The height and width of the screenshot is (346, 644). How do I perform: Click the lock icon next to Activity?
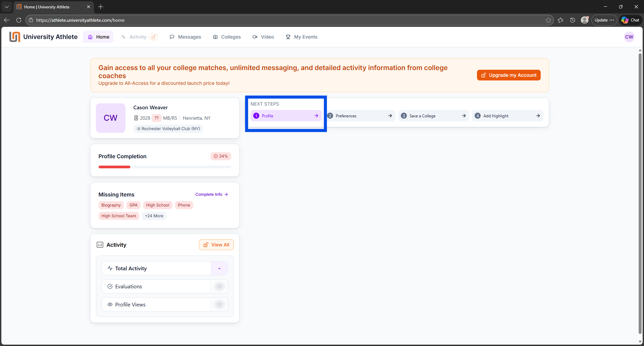[x=154, y=37]
